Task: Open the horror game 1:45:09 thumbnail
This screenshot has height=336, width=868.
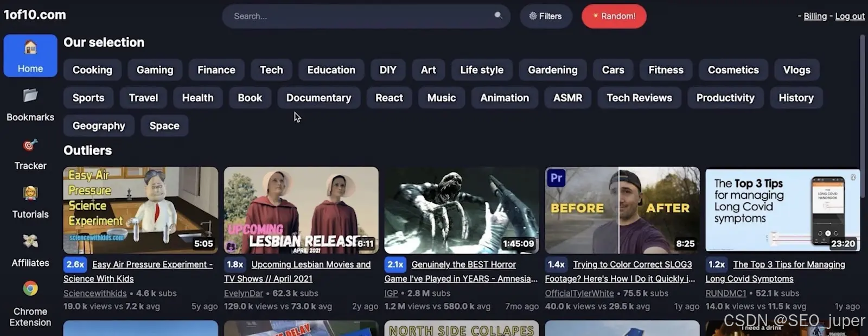Action: [x=462, y=210]
